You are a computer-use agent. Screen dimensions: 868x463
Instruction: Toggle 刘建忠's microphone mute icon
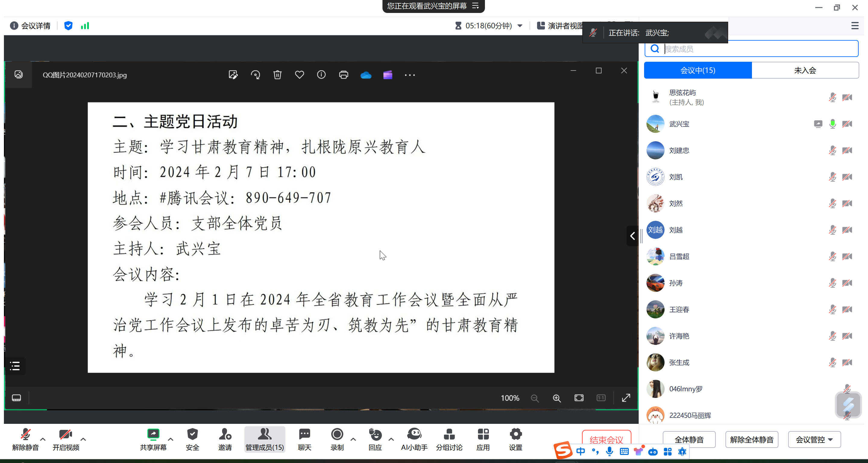coord(832,151)
